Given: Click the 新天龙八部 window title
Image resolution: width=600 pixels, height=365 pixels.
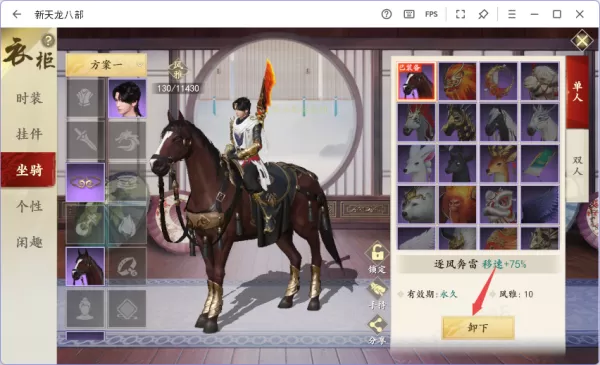Looking at the screenshot, I should [59, 15].
